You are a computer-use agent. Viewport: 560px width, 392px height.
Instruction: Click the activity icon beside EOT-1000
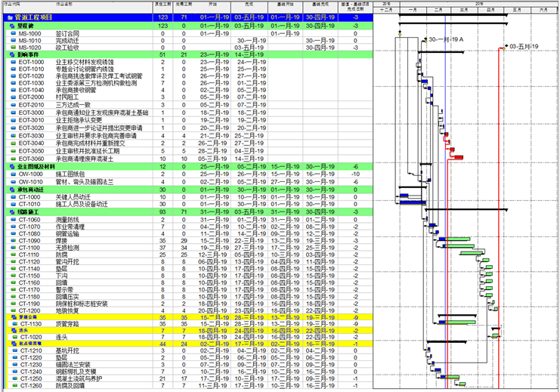[13, 61]
